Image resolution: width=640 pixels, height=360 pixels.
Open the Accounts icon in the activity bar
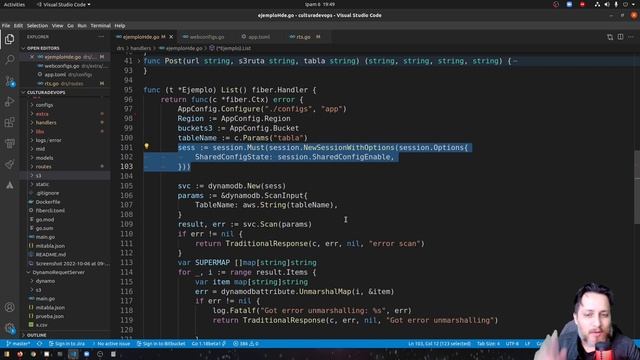click(x=9, y=307)
